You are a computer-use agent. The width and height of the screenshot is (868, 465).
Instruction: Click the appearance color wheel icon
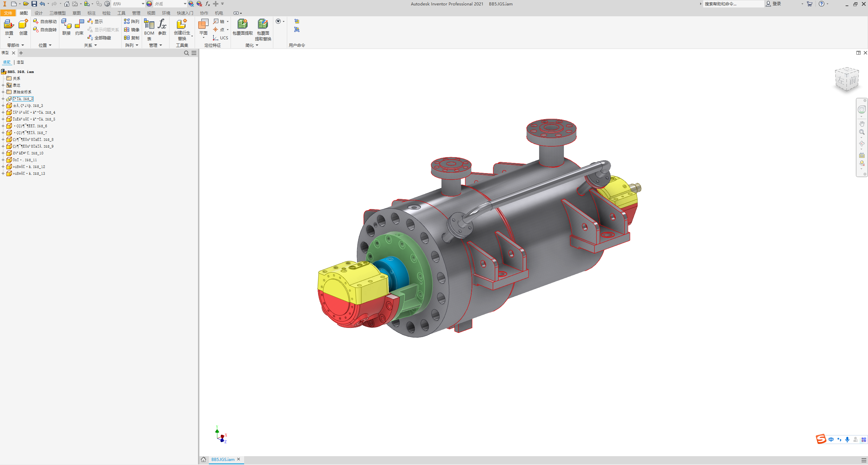point(149,4)
